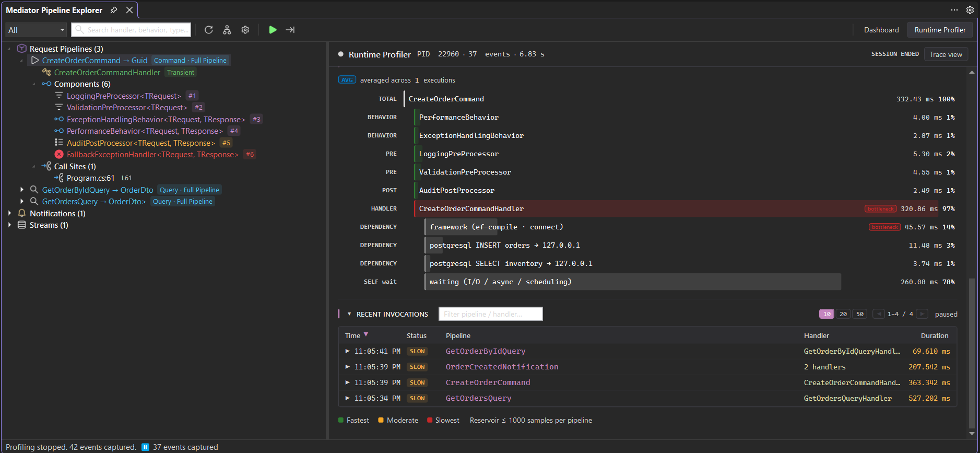980x453 pixels.
Task: Click the Notifications bell icon
Action: click(x=22, y=213)
